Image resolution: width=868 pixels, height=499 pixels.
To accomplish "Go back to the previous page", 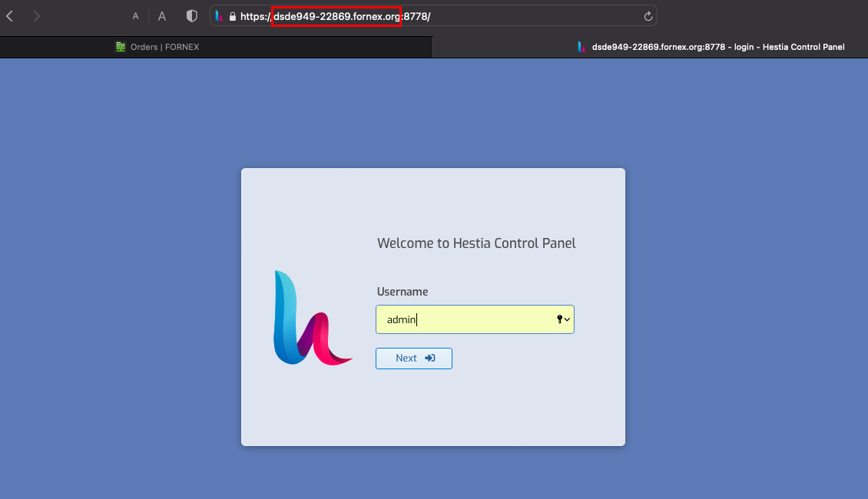I will click(10, 16).
